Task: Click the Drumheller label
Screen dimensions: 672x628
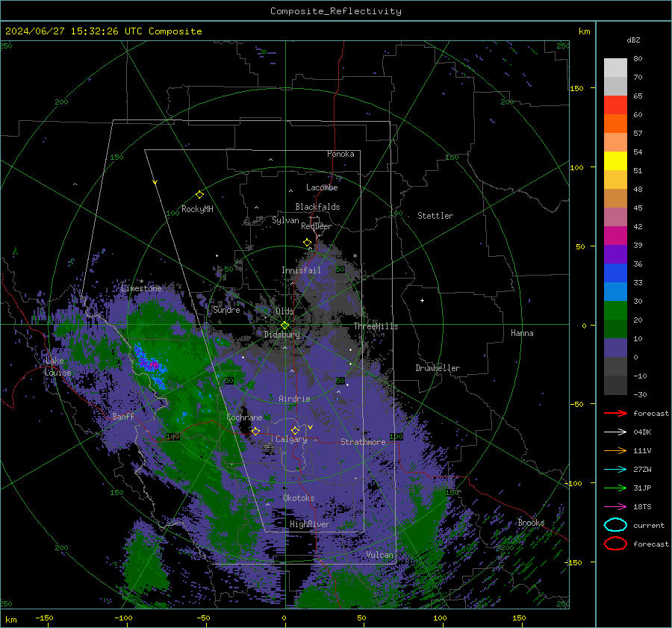Action: tap(438, 368)
